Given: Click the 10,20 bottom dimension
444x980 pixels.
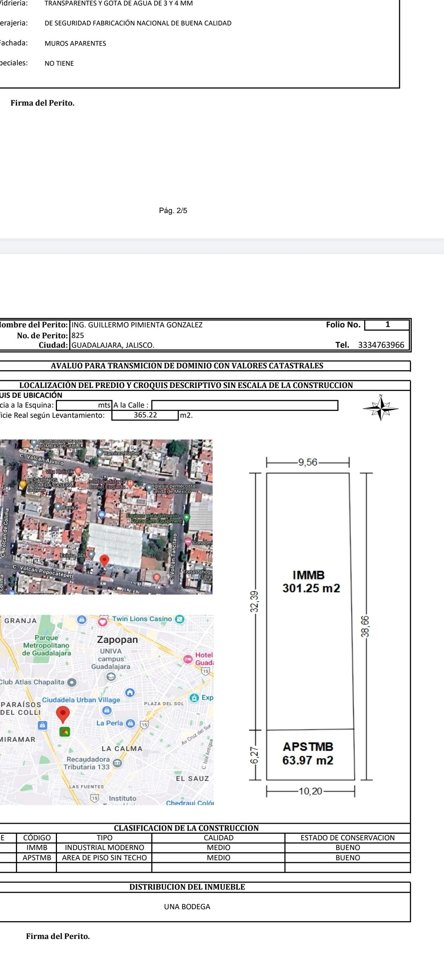Looking at the screenshot, I should point(310,792).
